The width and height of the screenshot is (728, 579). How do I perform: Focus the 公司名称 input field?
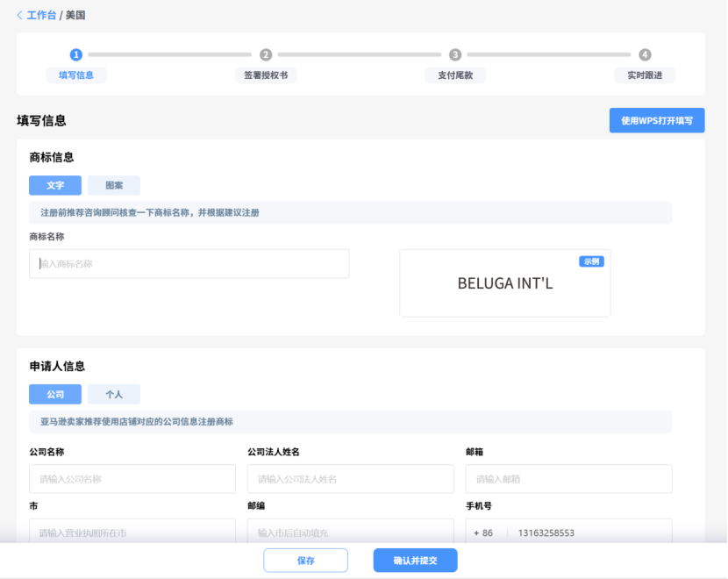coord(132,479)
